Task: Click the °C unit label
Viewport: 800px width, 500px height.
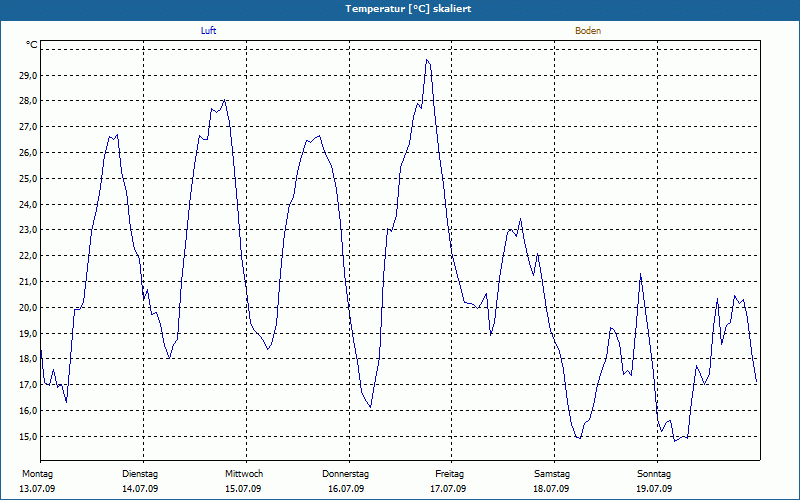Action: pyautogui.click(x=32, y=45)
